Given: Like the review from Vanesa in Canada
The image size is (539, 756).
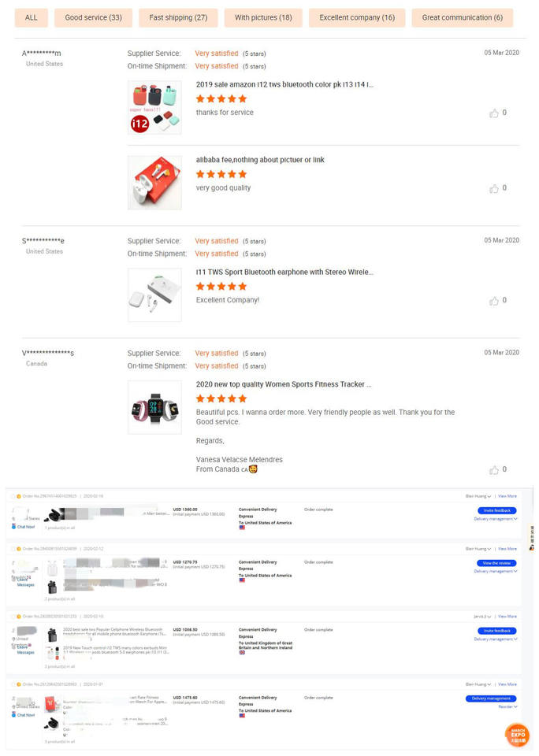Looking at the screenshot, I should (494, 470).
